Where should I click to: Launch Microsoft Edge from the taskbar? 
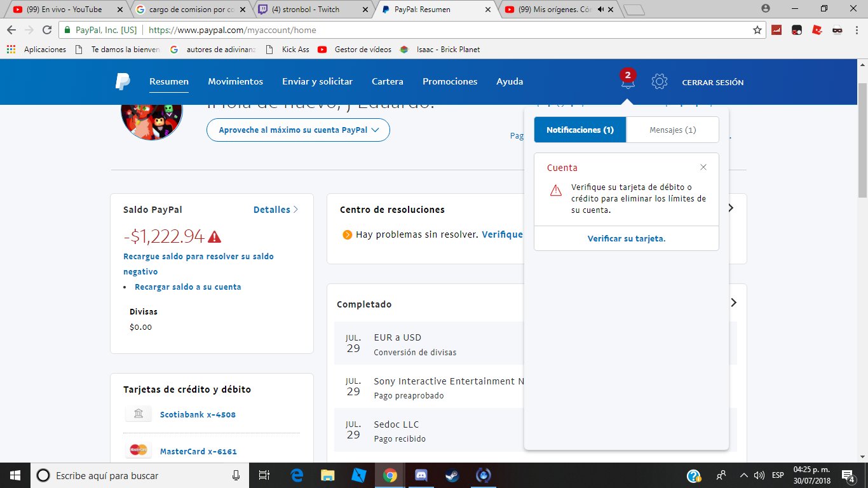297,475
